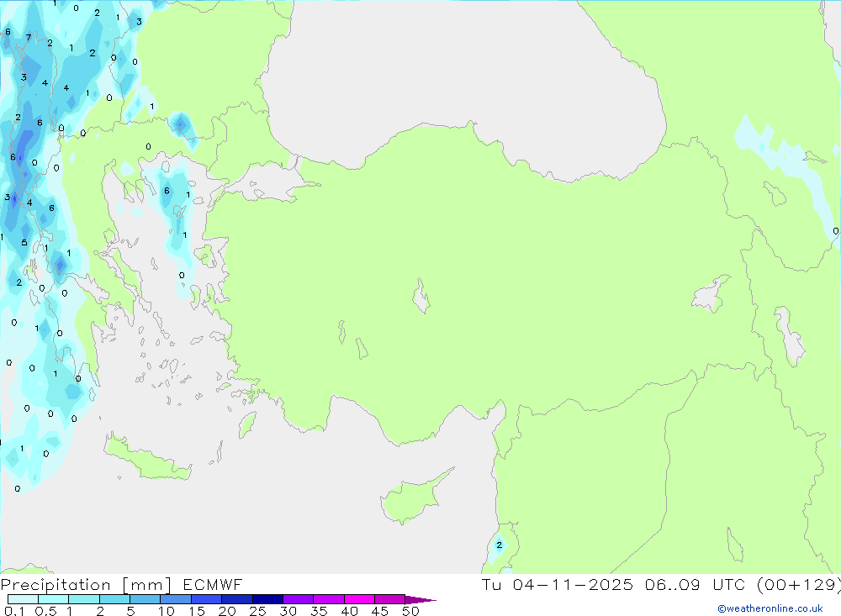
Task: Click the 'ECMWF' model label
Action: tap(213, 584)
